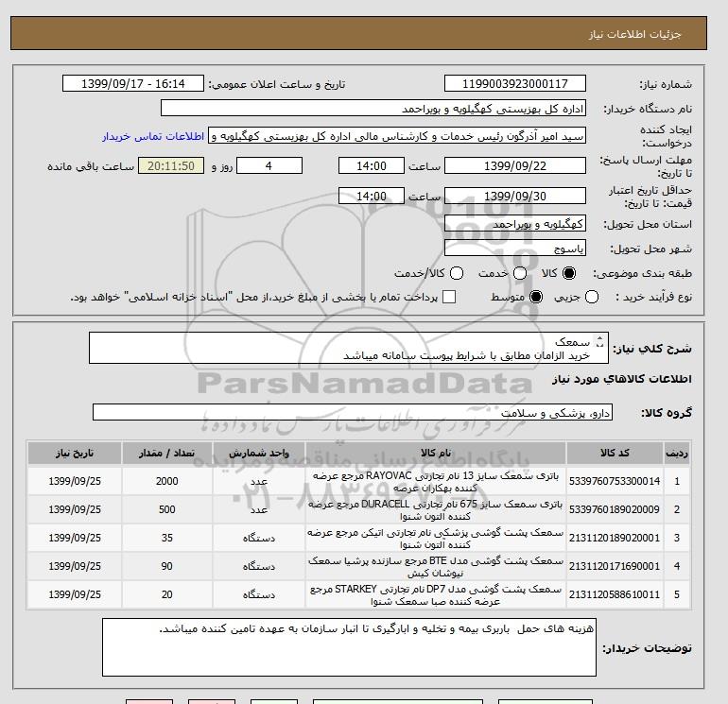Viewport: 728px width, 704px height.
Task: Click product code 5339760189020009
Action: [615, 509]
